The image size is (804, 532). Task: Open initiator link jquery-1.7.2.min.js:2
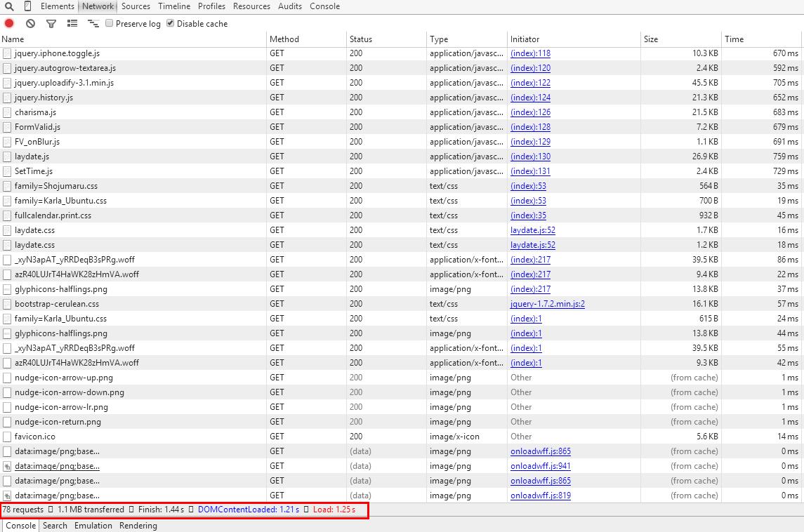click(547, 304)
